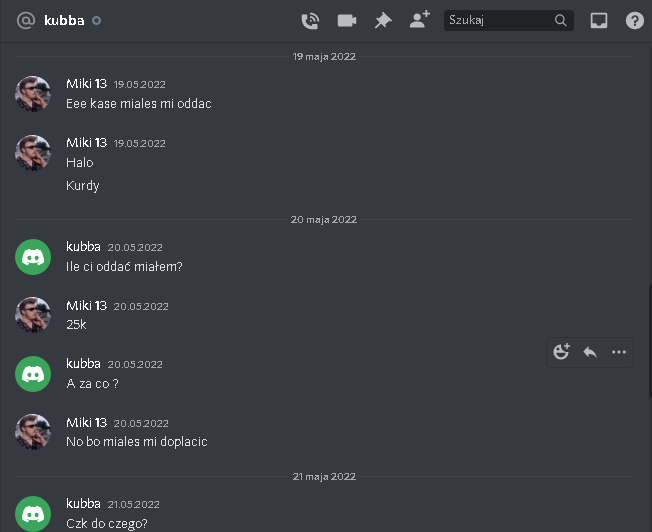
Task: Click kubba avatar beside 'Czk do czego?'
Action: click(x=33, y=514)
